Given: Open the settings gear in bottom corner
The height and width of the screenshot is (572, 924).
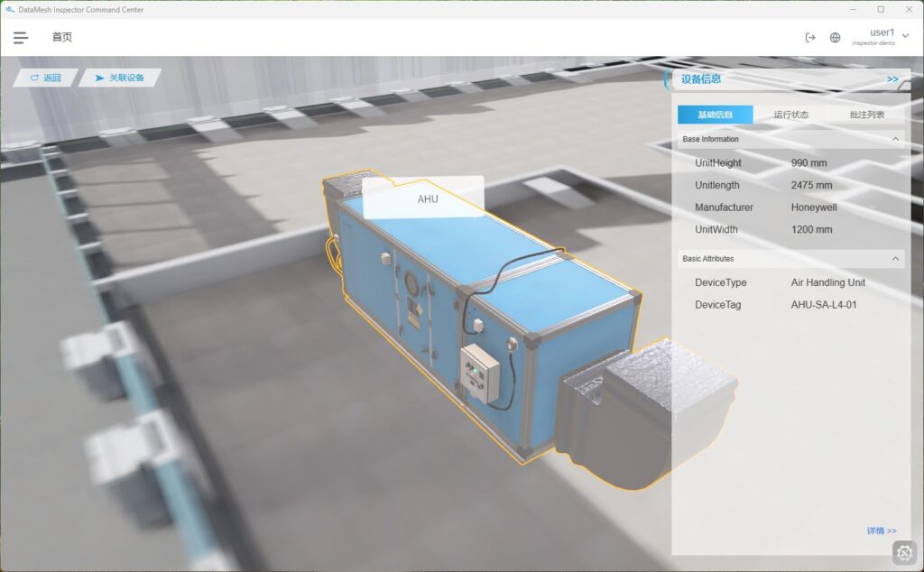Looking at the screenshot, I should click(904, 552).
